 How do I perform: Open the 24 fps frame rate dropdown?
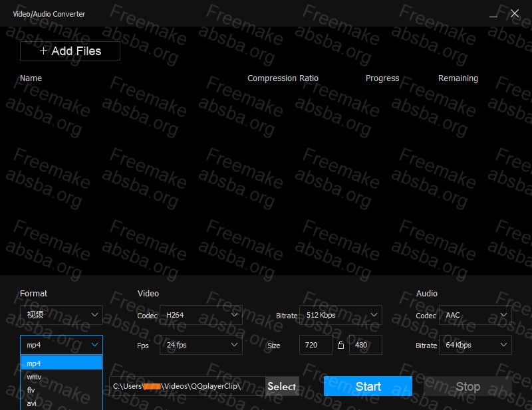click(201, 345)
